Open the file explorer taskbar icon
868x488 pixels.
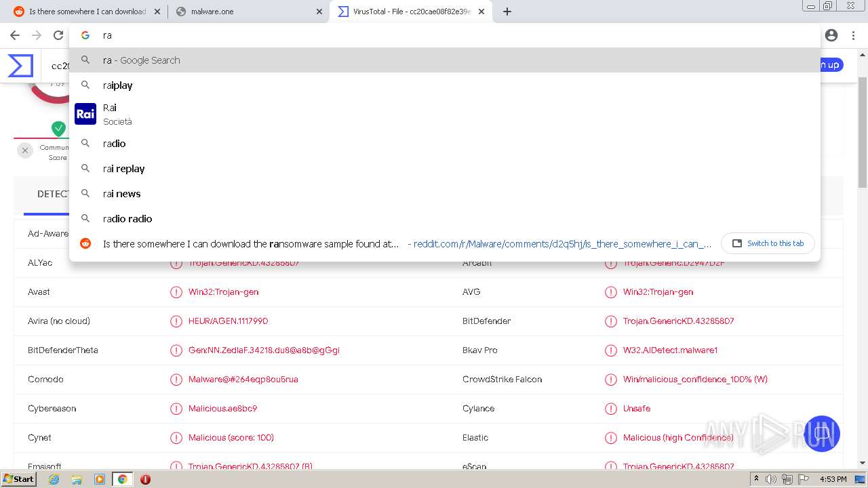click(77, 479)
